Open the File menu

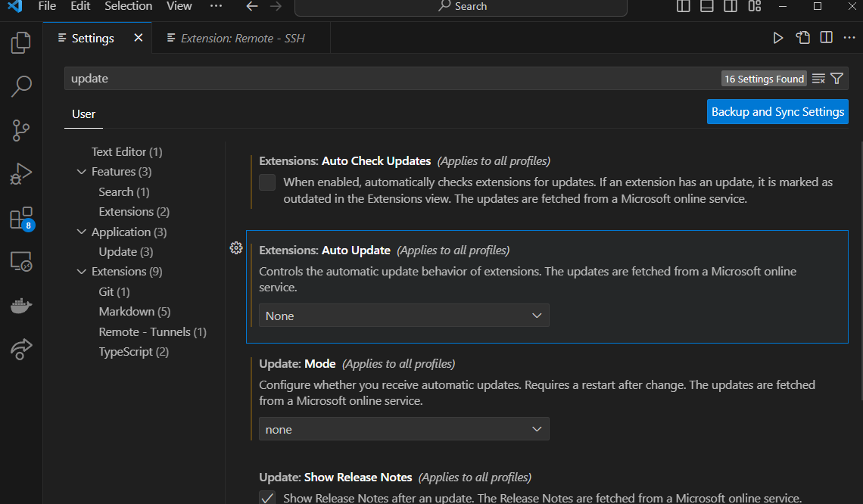(x=47, y=6)
